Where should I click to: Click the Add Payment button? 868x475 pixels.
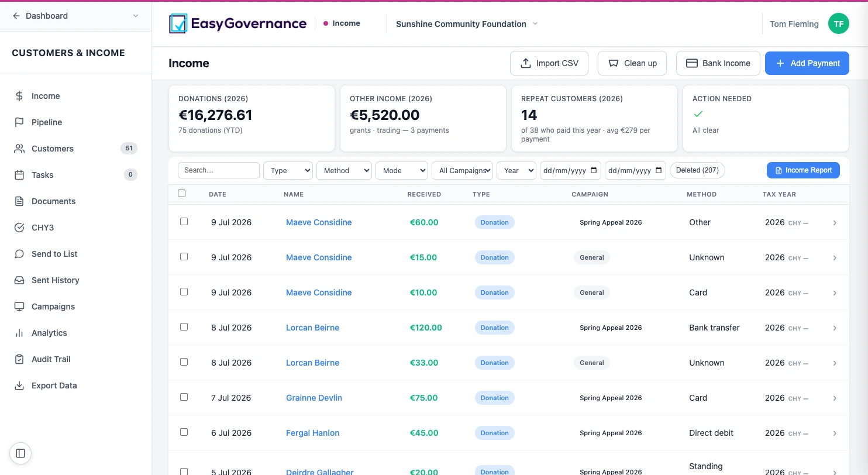coord(807,63)
